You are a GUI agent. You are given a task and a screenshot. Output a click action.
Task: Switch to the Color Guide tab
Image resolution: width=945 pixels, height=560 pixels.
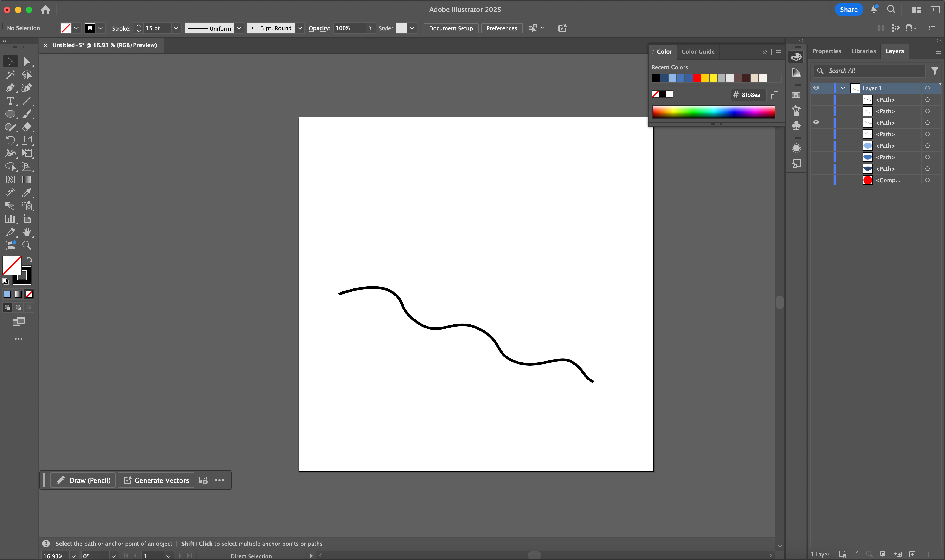pos(698,51)
